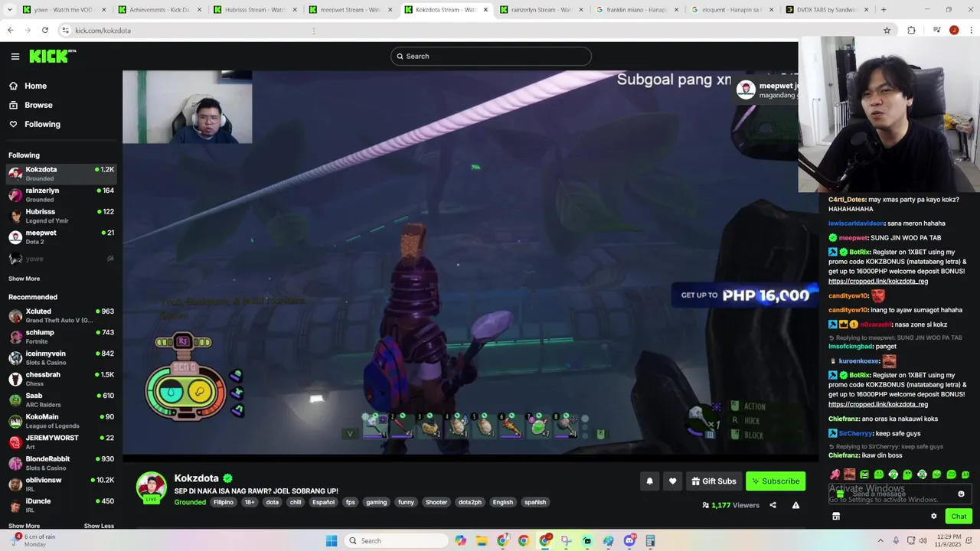
Task: Select the dota2ph tag
Action: pos(470,502)
